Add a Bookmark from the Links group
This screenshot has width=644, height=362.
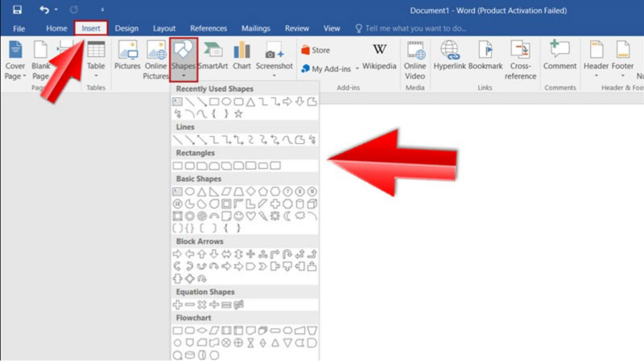[487, 55]
